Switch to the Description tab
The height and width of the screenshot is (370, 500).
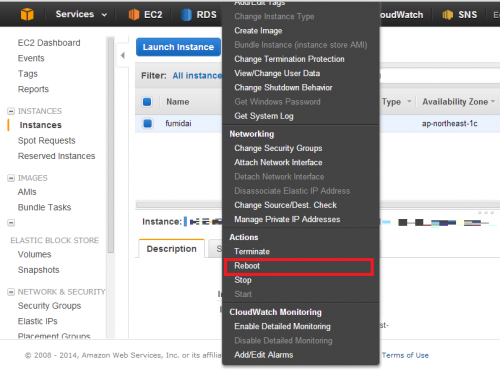click(171, 249)
